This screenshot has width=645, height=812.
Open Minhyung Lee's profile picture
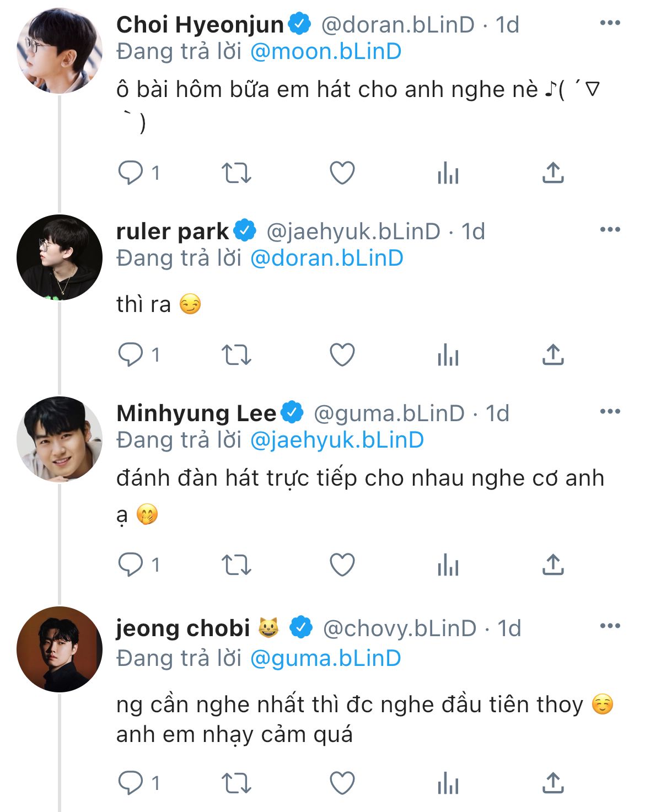[x=60, y=439]
